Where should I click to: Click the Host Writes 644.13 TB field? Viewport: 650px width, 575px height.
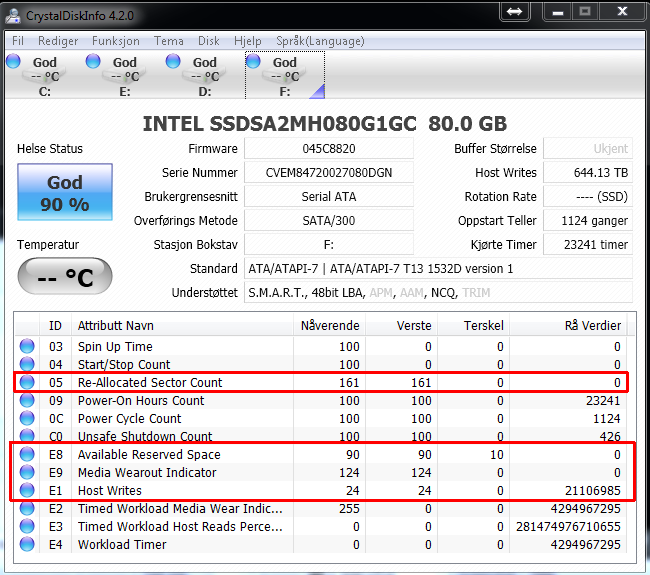(x=588, y=172)
